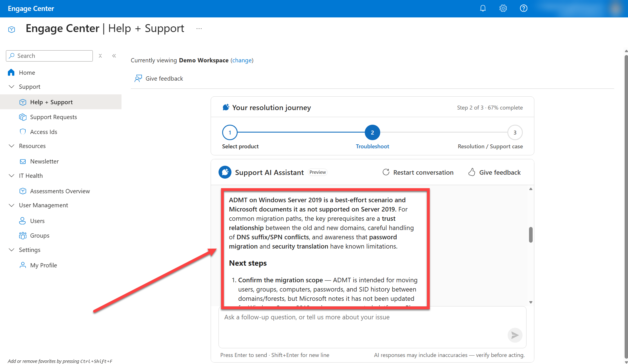This screenshot has height=364, width=628.
Task: Click the Give feedback thumbs-up button
Action: click(x=494, y=172)
